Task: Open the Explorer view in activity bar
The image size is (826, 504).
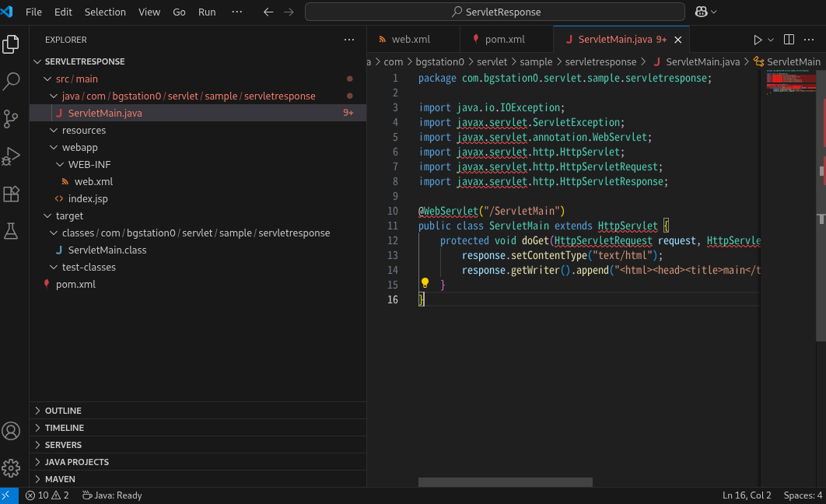Action: pyautogui.click(x=11, y=44)
